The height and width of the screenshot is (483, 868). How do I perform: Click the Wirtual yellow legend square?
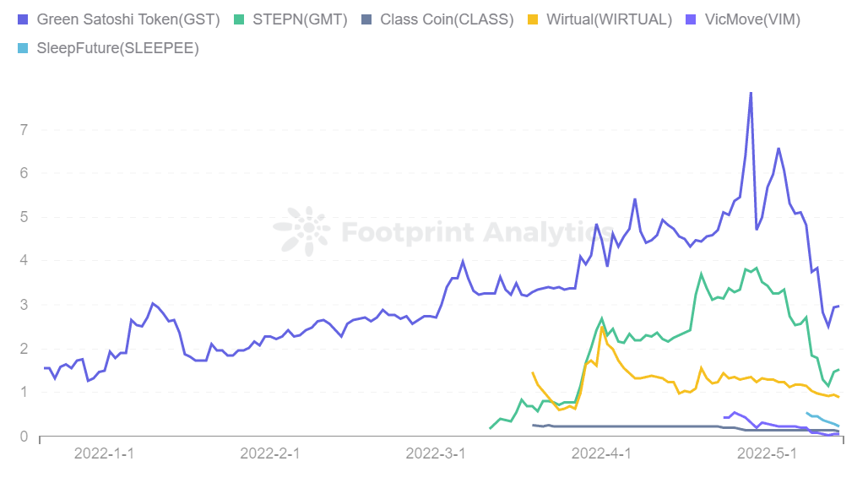pyautogui.click(x=533, y=20)
